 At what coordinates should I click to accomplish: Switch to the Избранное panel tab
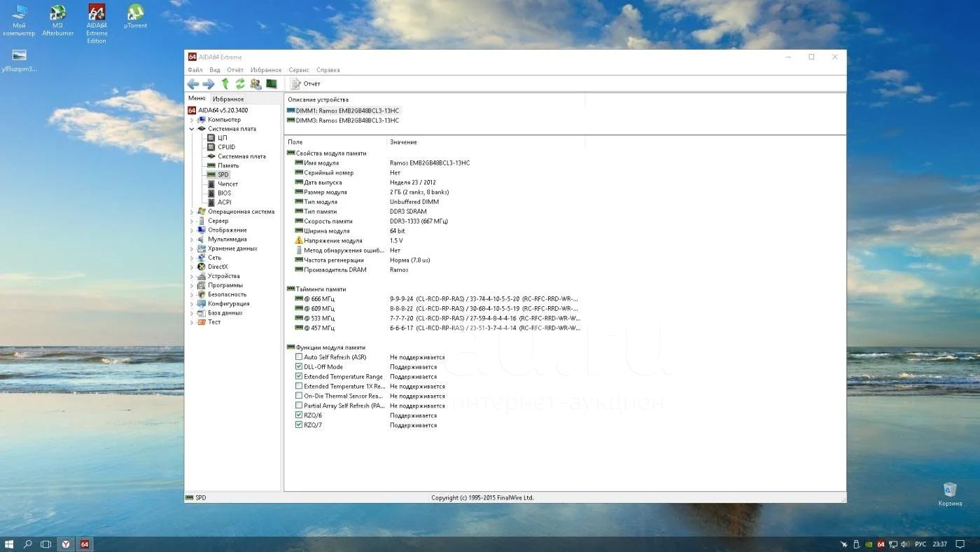228,99
